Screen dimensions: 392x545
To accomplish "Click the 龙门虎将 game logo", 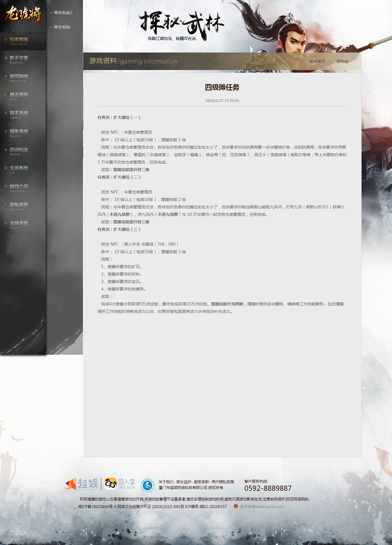I will click(x=23, y=14).
